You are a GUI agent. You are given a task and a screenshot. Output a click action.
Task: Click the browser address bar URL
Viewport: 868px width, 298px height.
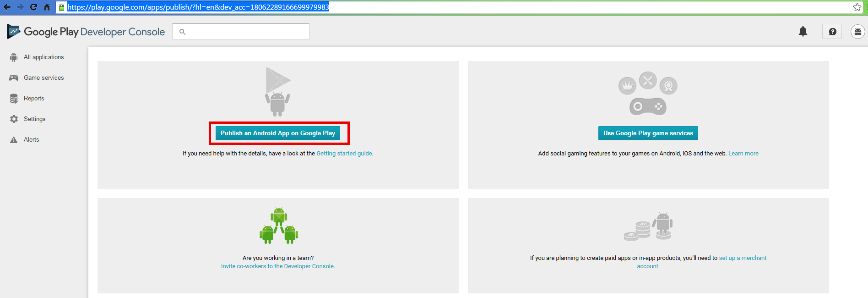click(198, 7)
